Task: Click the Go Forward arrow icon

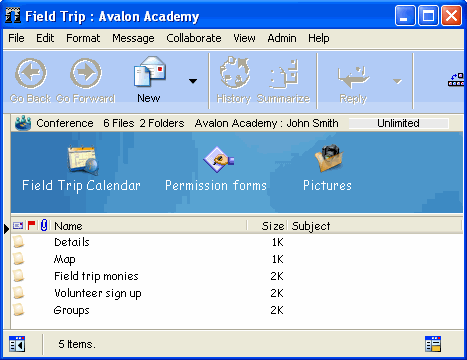Action: click(x=86, y=73)
